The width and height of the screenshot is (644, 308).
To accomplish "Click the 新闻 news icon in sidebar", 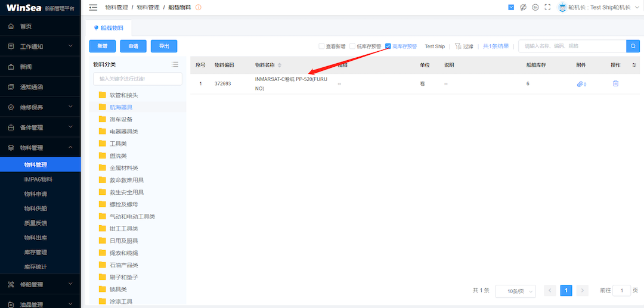I will [11, 67].
